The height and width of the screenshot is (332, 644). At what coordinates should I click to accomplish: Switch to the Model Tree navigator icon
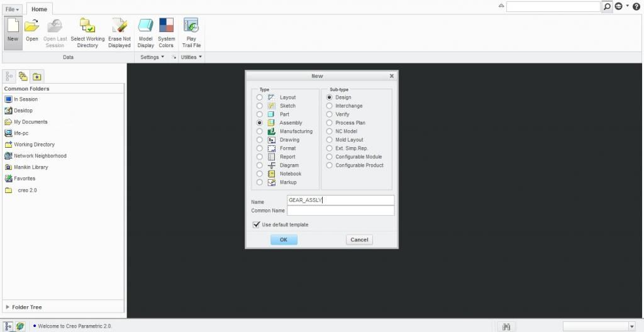(9, 77)
